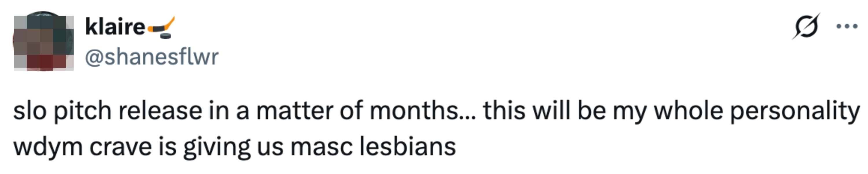
Task: Click the Grok explain-post icon
Action: (x=806, y=26)
